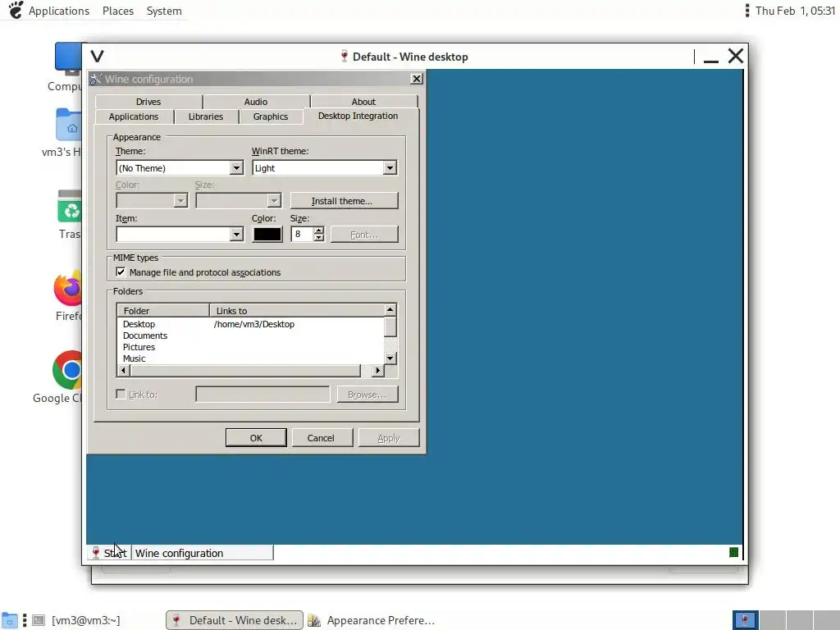The image size is (840, 630).
Task: Click the Browse button
Action: [x=367, y=395]
